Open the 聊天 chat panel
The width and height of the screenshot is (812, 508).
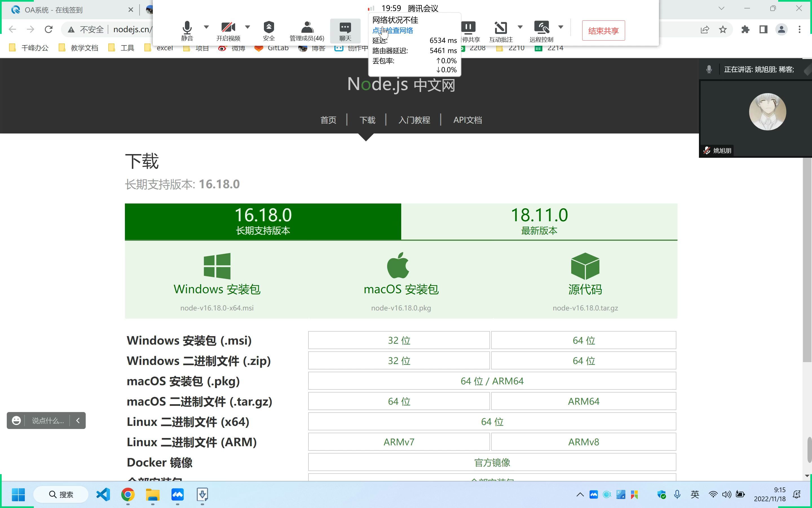click(345, 30)
